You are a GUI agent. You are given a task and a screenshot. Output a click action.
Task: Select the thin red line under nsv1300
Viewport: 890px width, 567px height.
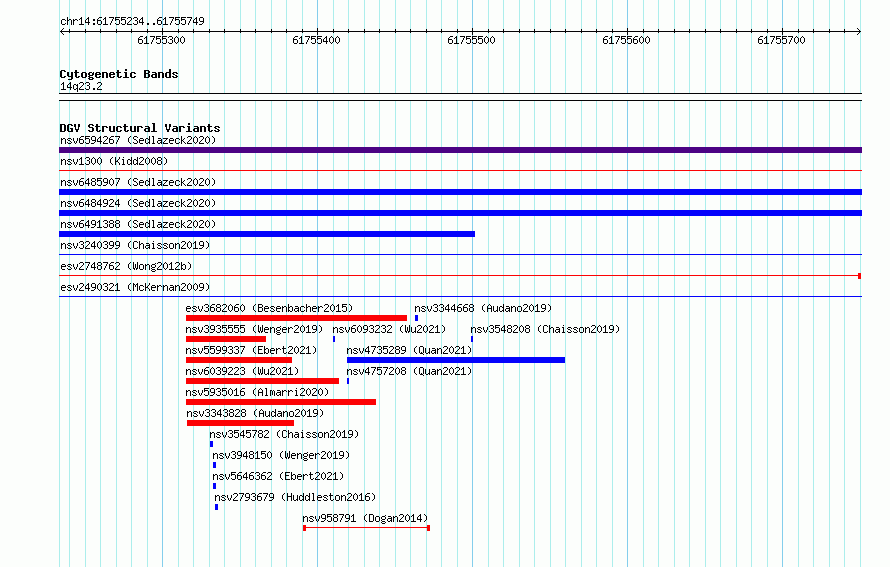coord(460,170)
